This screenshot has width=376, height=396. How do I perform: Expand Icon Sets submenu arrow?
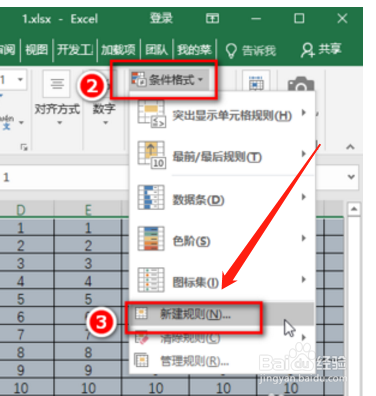coord(304,279)
